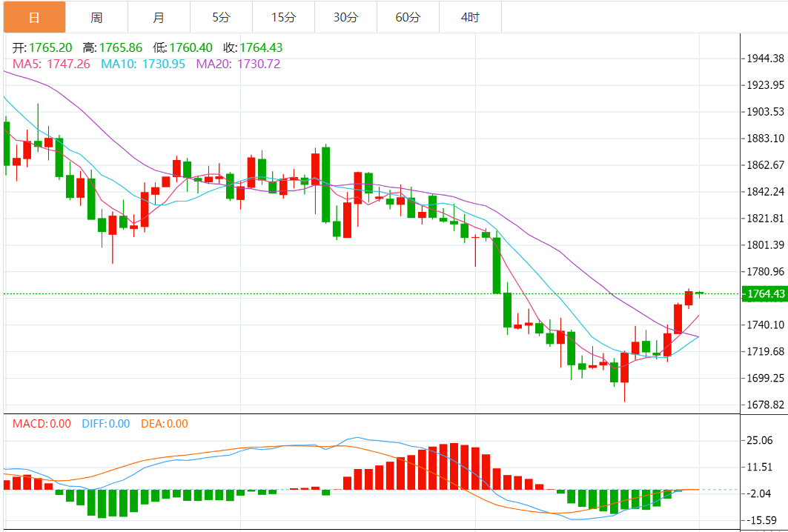Click the MACD: 0.00 indicator label
The height and width of the screenshot is (532, 788).
(x=42, y=424)
